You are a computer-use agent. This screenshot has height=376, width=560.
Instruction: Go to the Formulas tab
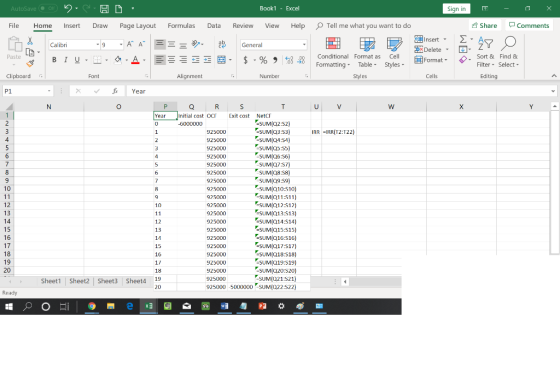[x=181, y=26]
